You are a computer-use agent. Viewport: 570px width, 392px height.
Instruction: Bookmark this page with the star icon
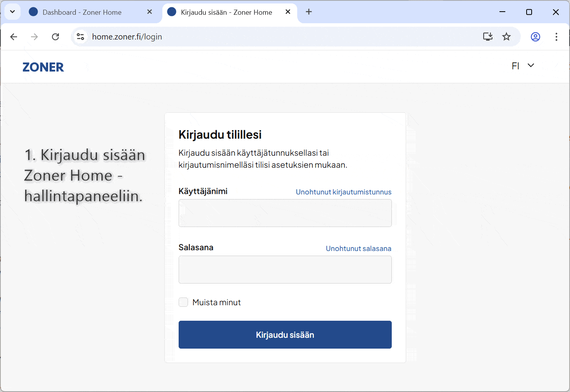pyautogui.click(x=506, y=37)
